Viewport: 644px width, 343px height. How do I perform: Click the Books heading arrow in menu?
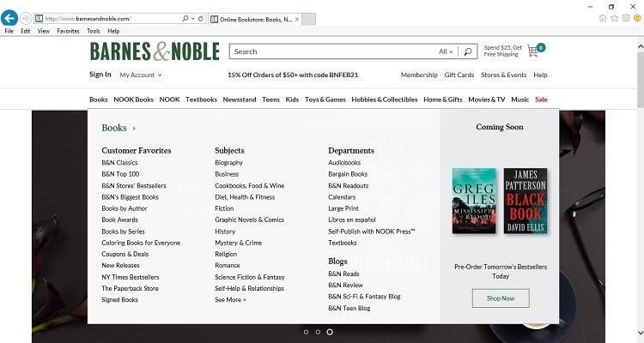[x=134, y=129]
